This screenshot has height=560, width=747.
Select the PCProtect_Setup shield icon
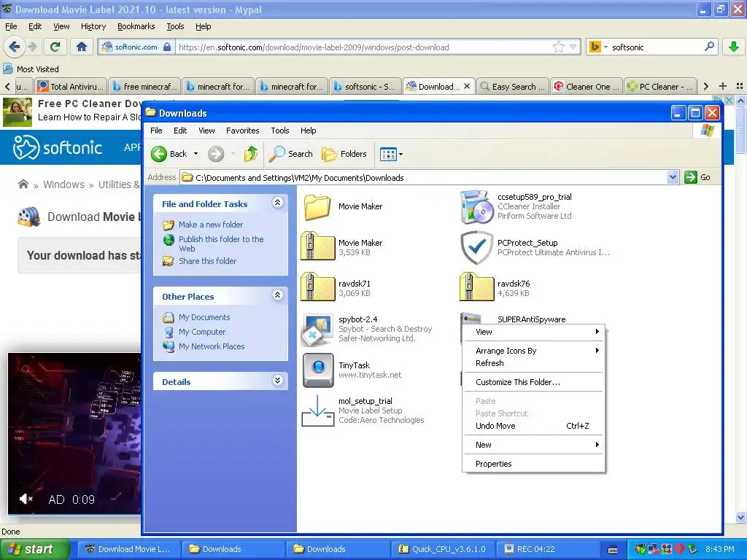(x=476, y=247)
